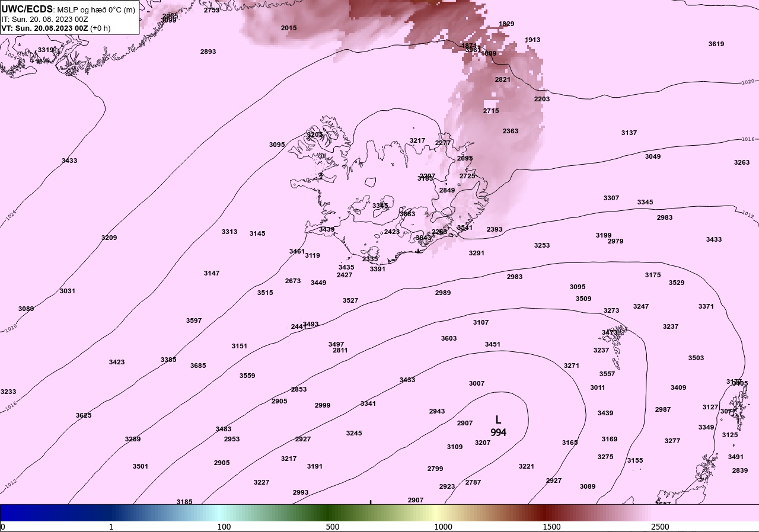This screenshot has height=532, width=759.
Task: Click the freezing level value 2893
Action: (208, 52)
